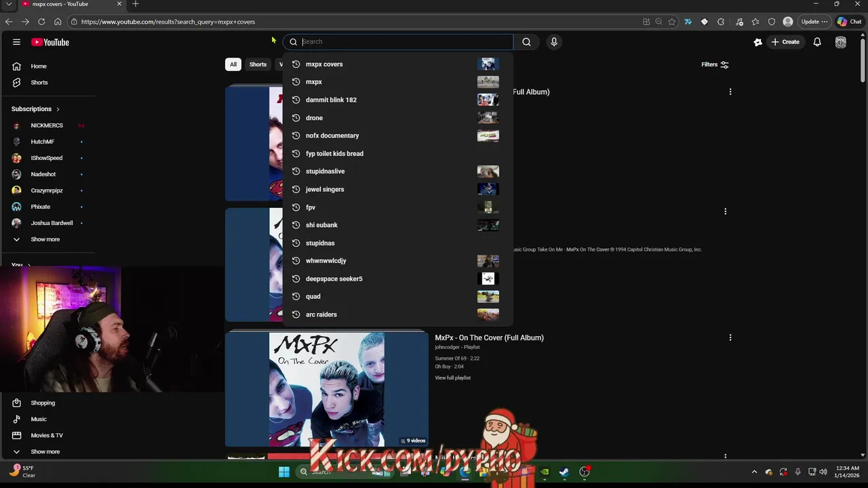Image resolution: width=868 pixels, height=488 pixels.
Task: Expand Show more under Explore
Action: pyautogui.click(x=47, y=451)
